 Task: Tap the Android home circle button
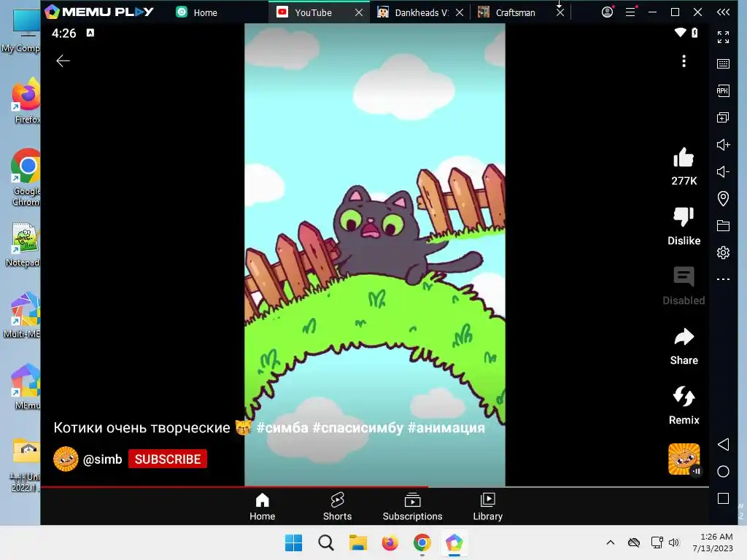pyautogui.click(x=723, y=472)
